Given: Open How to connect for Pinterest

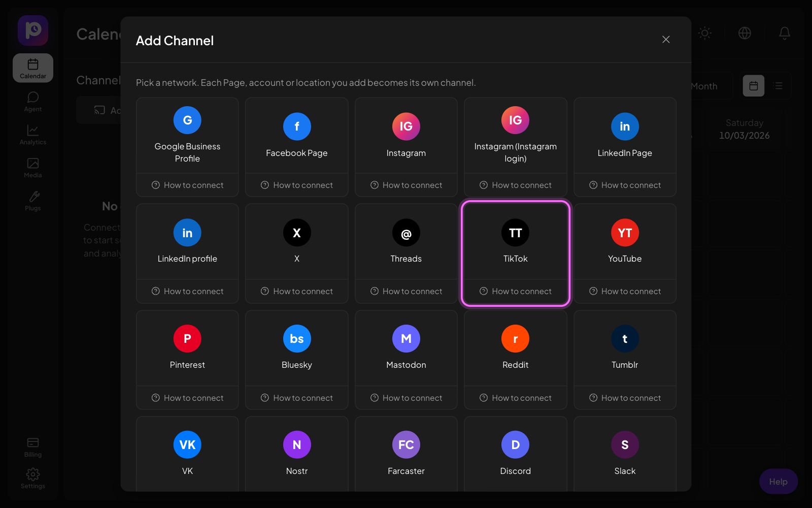Looking at the screenshot, I should (x=187, y=398).
